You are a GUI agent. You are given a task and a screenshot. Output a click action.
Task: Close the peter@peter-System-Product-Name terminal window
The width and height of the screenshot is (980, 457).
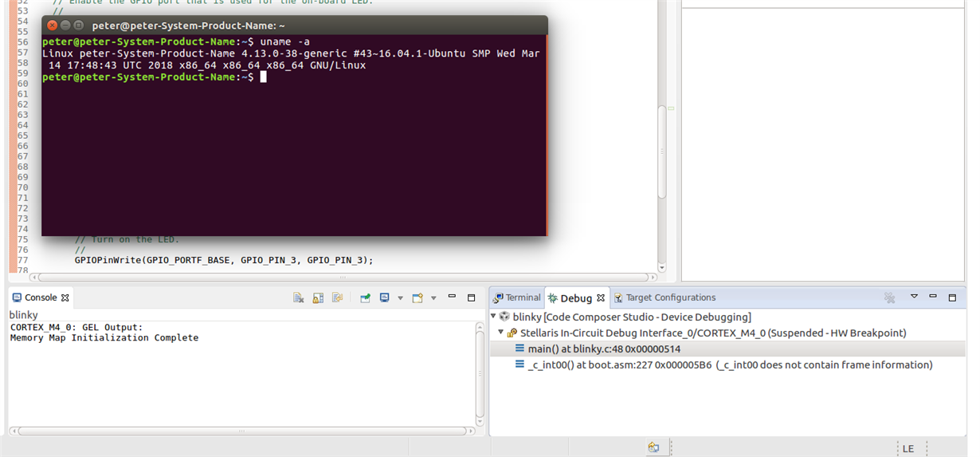[x=53, y=26]
